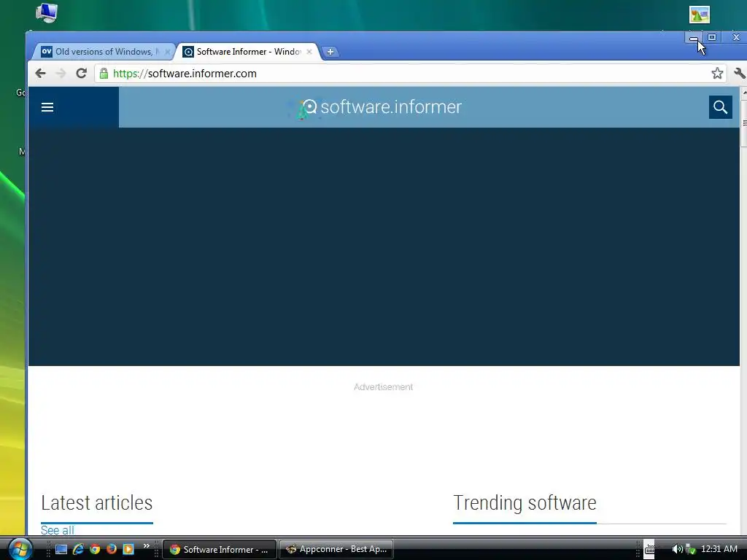
Task: Launch Chrome from the Quick Launch bar
Action: [95, 549]
